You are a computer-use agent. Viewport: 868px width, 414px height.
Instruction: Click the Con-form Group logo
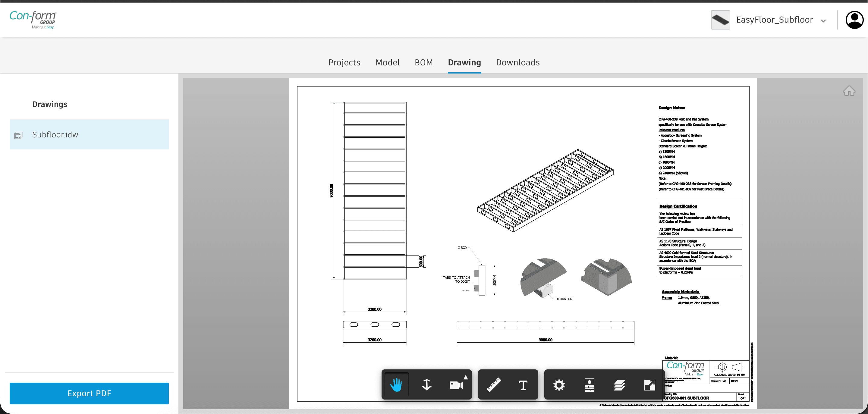[33, 20]
